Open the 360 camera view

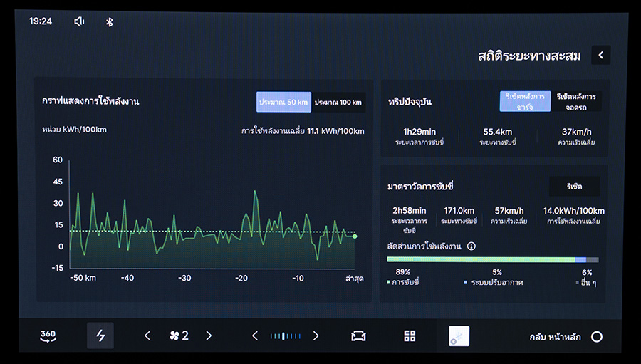48,336
